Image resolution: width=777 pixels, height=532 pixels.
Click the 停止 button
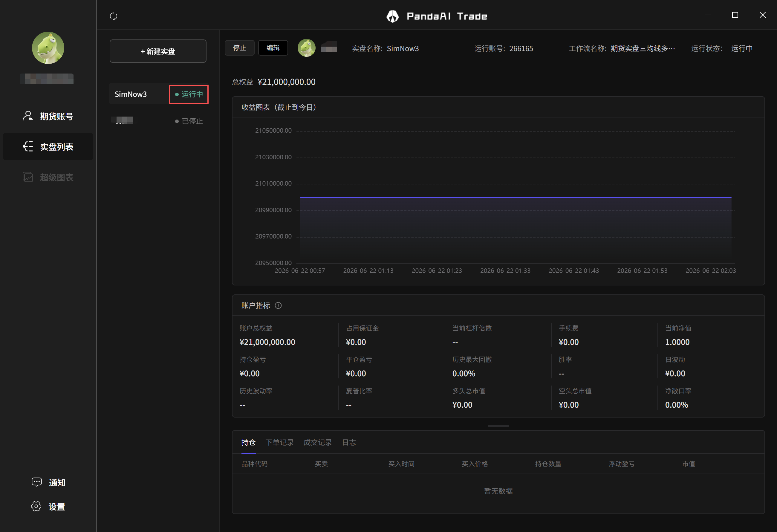(239, 48)
